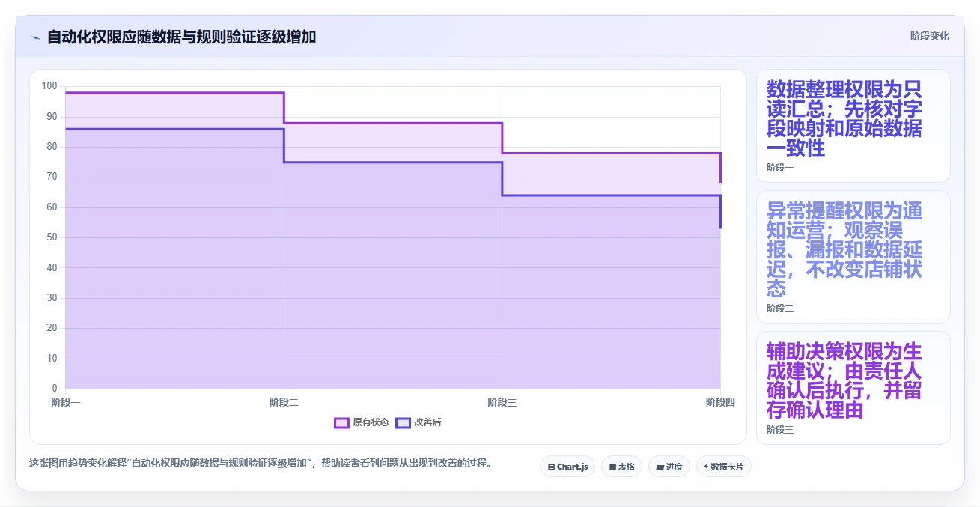Click the 阶段一 caption under first card
The height and width of the screenshot is (507, 980).
(x=780, y=168)
